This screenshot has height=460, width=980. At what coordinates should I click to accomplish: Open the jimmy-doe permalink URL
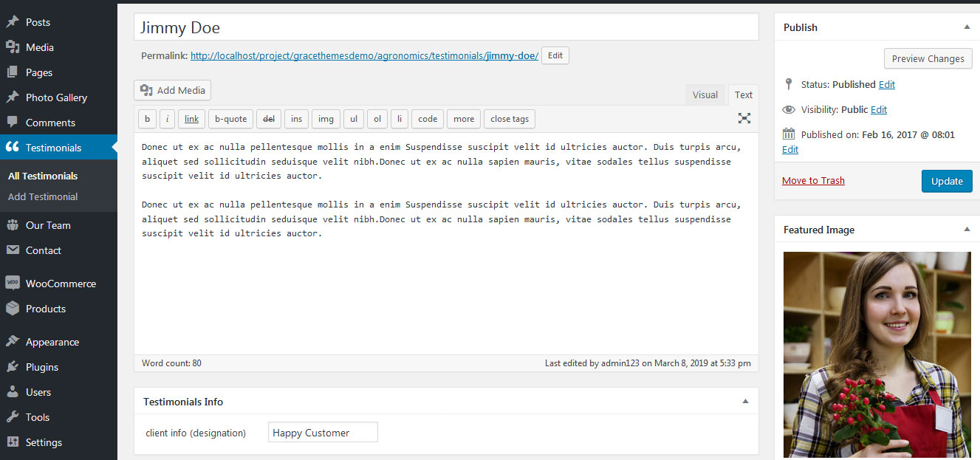364,55
